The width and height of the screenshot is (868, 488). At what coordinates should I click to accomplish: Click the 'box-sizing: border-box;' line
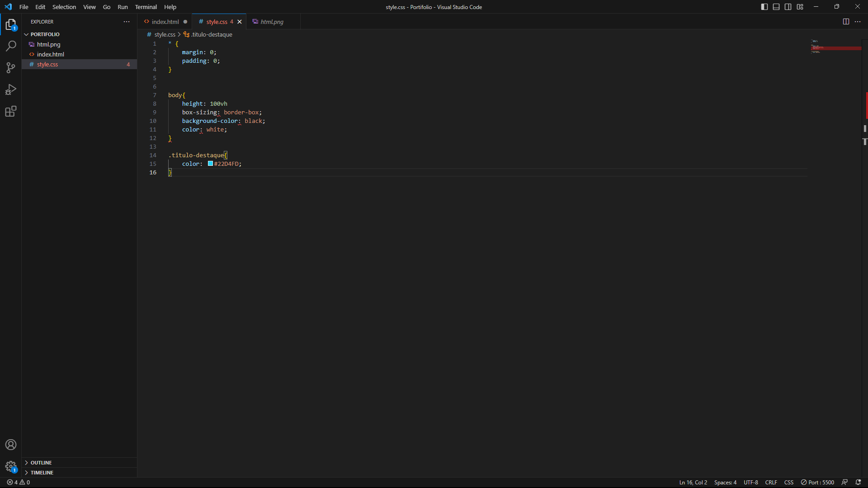[222, 112]
